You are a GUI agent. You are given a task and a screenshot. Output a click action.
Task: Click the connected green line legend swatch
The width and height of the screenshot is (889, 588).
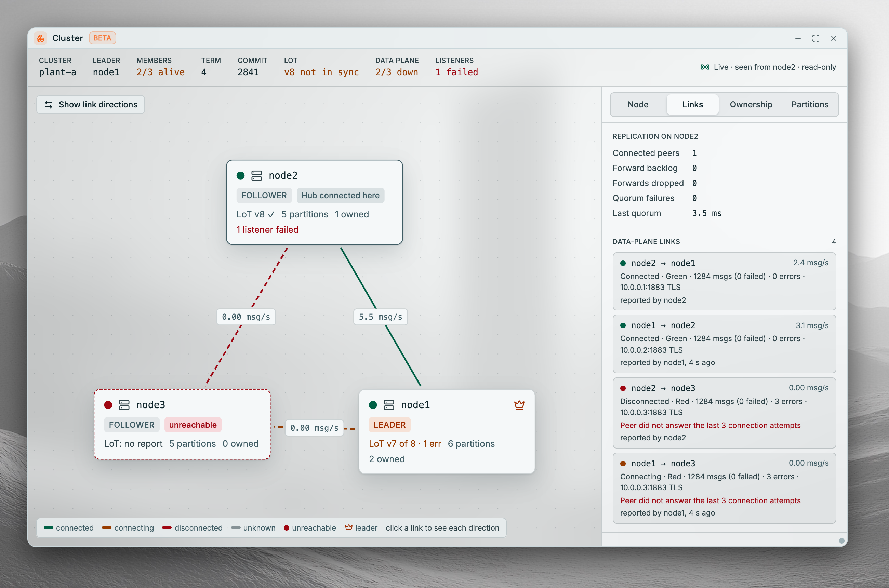tap(49, 528)
